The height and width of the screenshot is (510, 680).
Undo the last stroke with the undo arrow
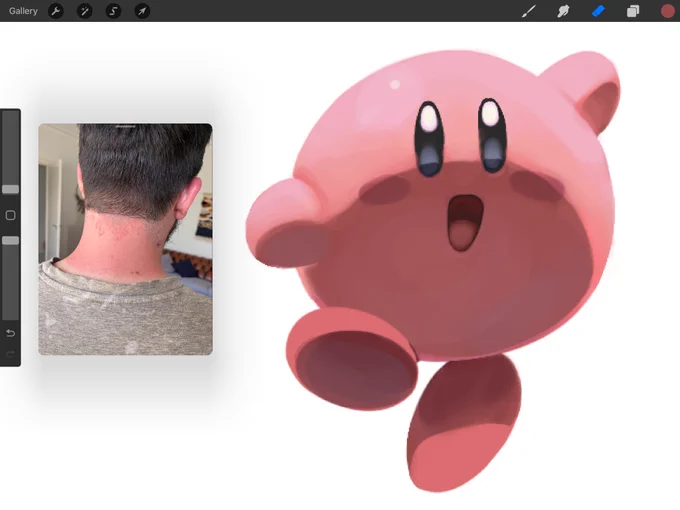[x=10, y=333]
